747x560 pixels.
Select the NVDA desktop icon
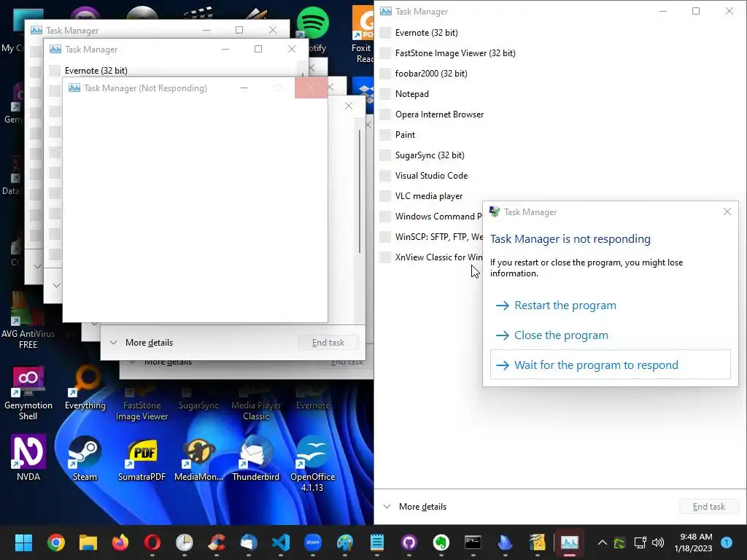point(28,457)
